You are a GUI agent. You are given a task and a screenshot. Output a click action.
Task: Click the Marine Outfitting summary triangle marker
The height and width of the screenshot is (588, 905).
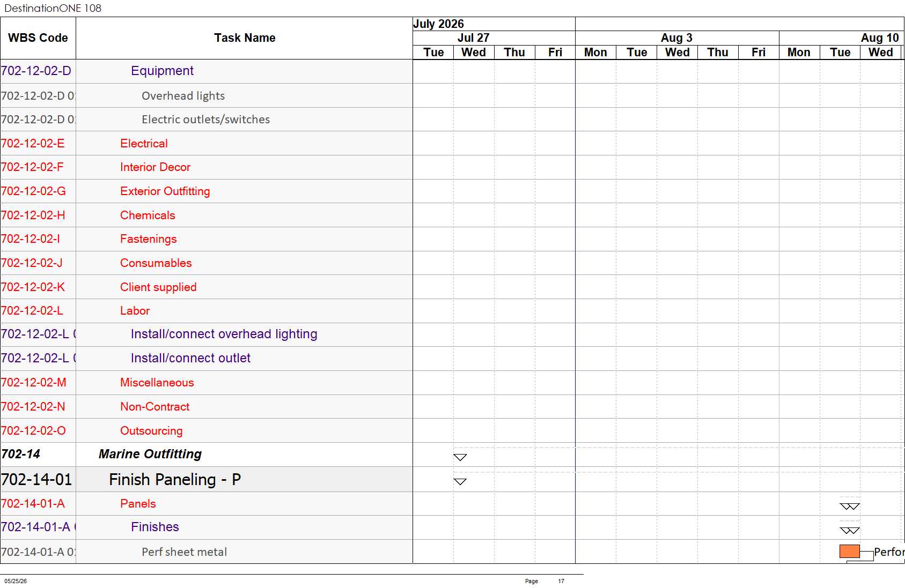(x=460, y=457)
